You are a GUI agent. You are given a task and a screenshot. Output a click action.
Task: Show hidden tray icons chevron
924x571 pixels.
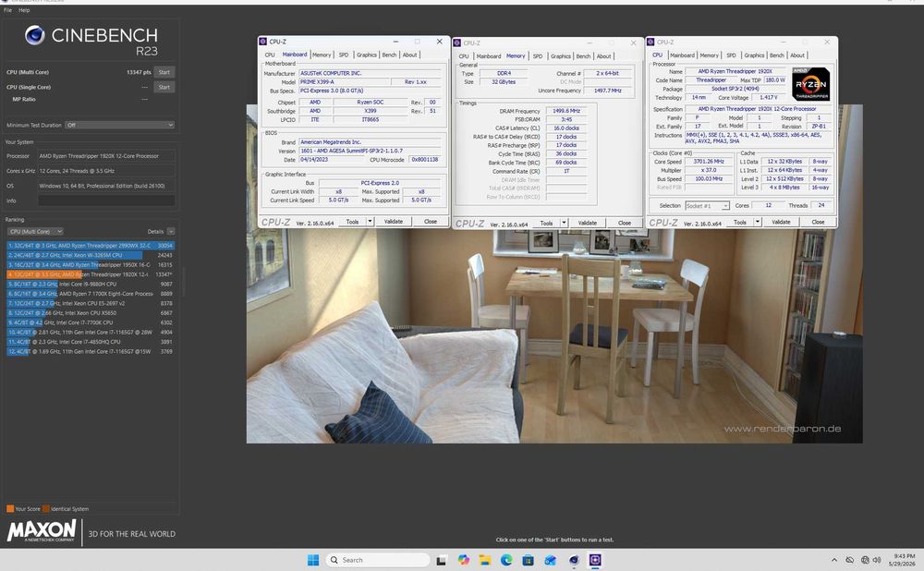click(x=833, y=560)
